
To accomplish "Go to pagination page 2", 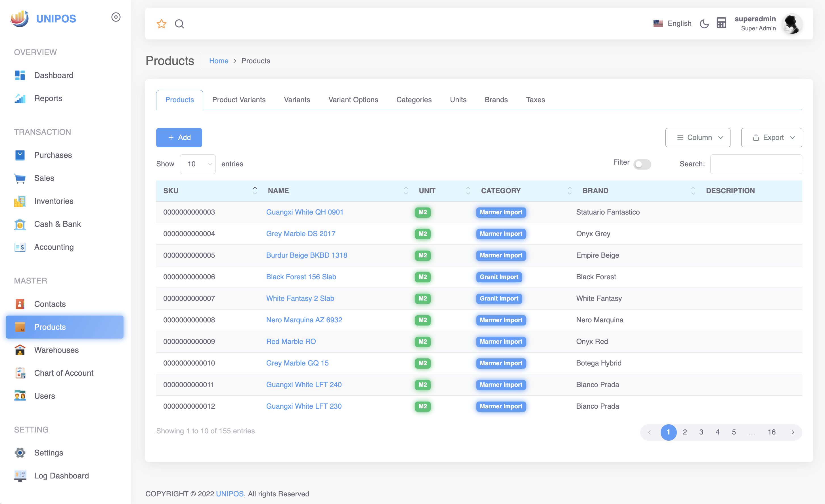I will click(x=685, y=432).
